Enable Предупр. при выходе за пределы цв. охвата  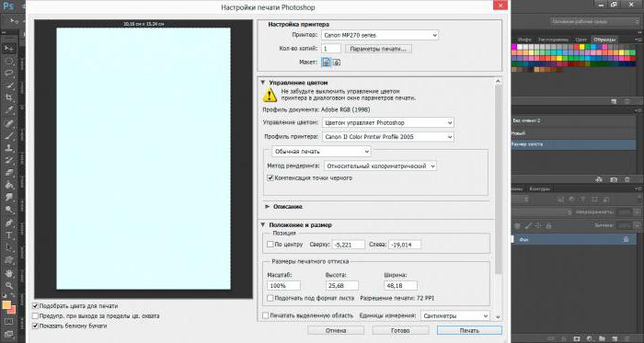(x=35, y=316)
